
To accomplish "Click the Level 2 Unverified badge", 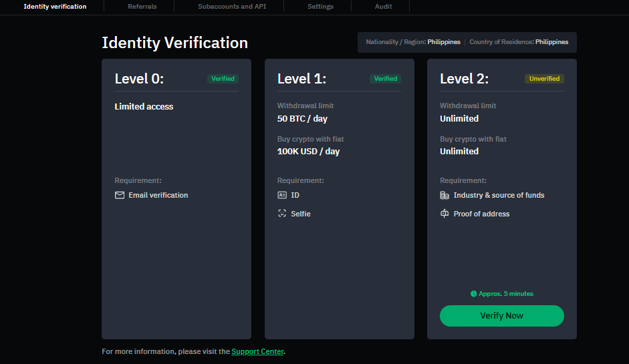I will tap(544, 79).
